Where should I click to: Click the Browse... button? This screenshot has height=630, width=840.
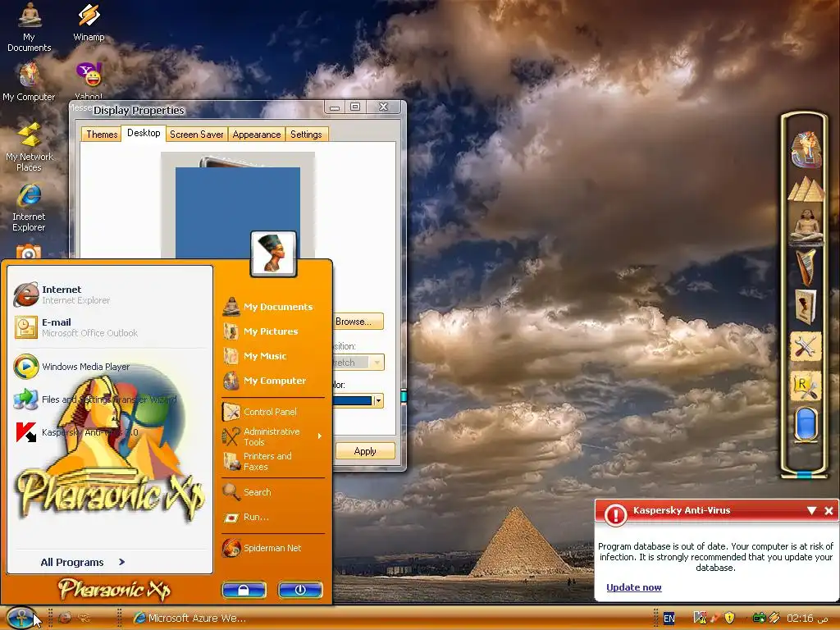pos(358,322)
